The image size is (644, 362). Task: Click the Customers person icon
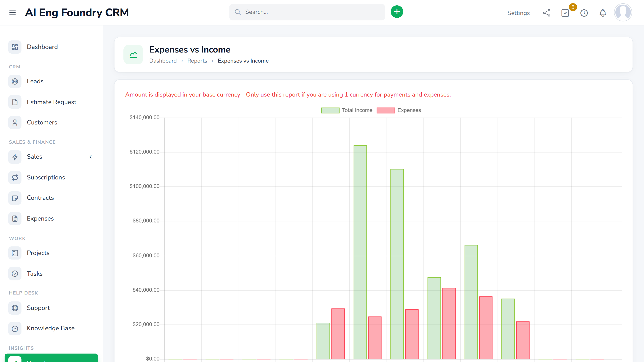pos(15,123)
